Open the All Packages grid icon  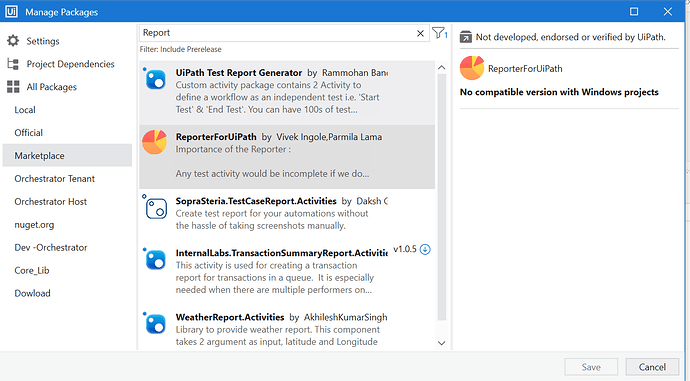click(13, 87)
